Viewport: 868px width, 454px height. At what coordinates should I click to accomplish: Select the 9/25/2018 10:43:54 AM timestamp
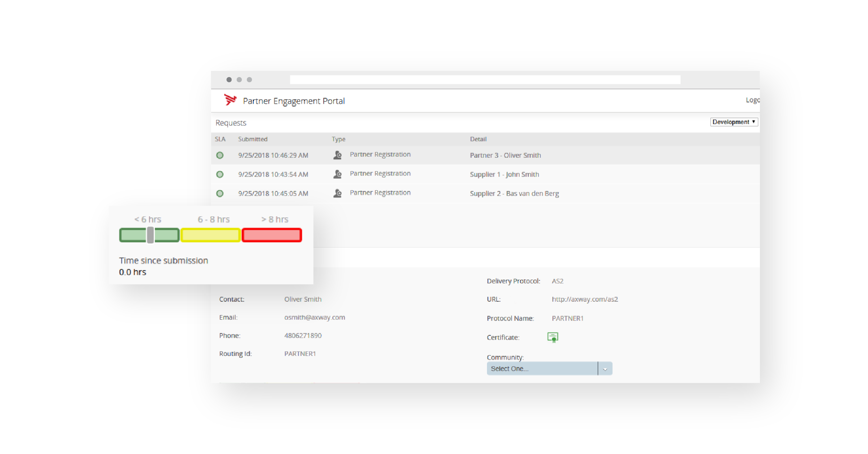click(273, 175)
